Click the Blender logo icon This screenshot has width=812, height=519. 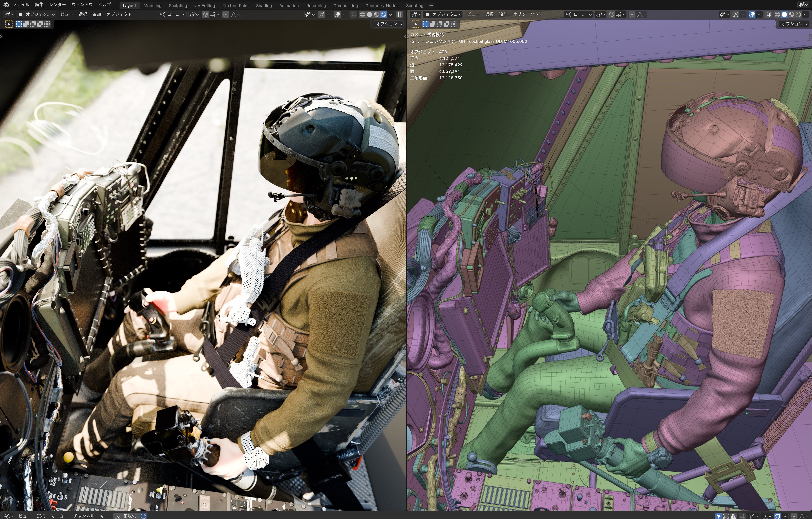click(x=6, y=5)
